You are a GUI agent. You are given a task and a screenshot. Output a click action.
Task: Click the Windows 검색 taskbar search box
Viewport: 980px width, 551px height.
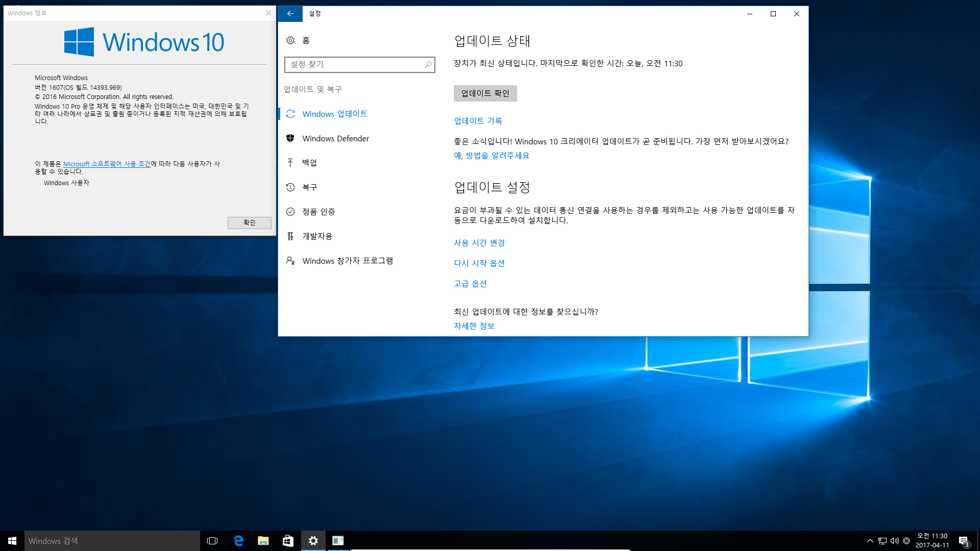(112, 541)
